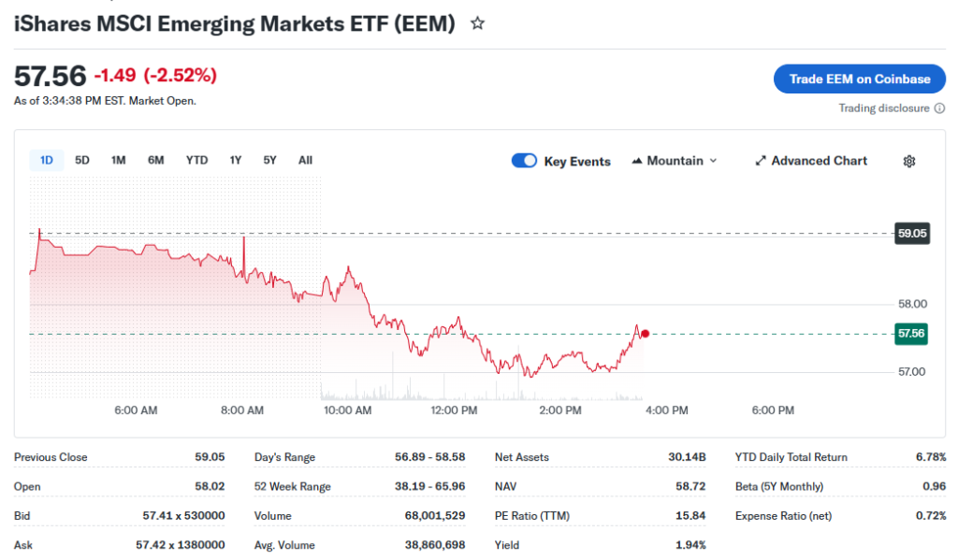Click the Trading disclosure info icon
Image resolution: width=958 pixels, height=560 pixels.
939,108
